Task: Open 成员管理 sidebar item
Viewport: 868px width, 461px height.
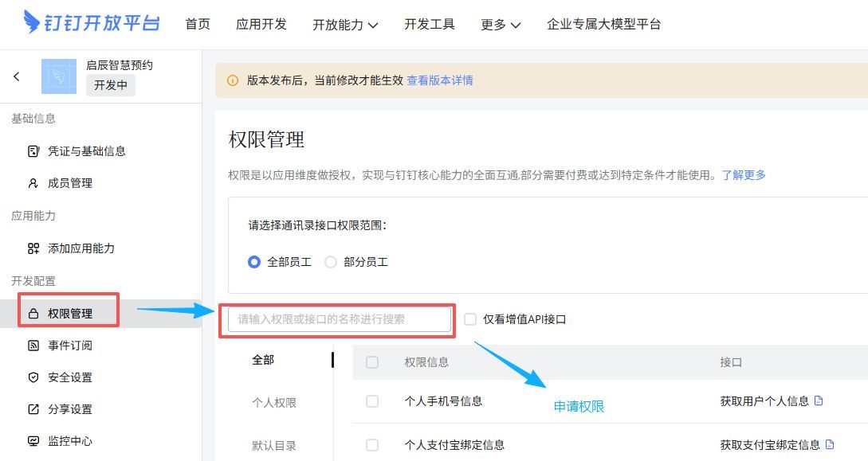Action: pyautogui.click(x=69, y=183)
